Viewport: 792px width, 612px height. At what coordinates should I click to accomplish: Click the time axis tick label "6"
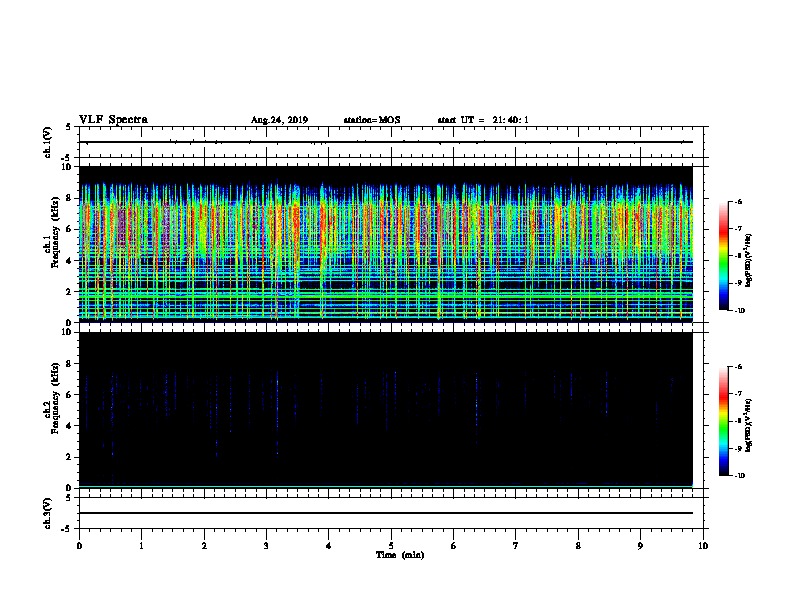(x=454, y=546)
